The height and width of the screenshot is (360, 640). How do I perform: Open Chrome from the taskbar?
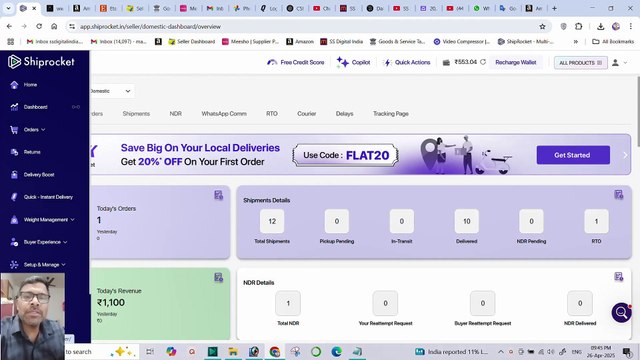pyautogui.click(x=275, y=351)
